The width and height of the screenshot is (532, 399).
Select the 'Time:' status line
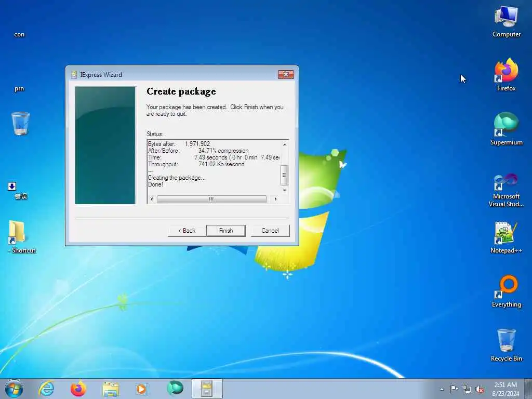214,157
